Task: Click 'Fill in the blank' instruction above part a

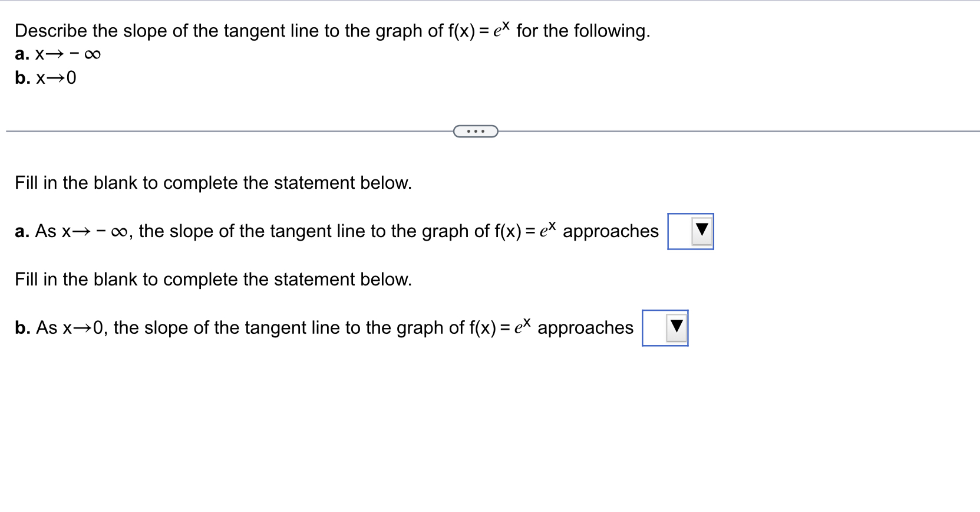Action: tap(213, 183)
